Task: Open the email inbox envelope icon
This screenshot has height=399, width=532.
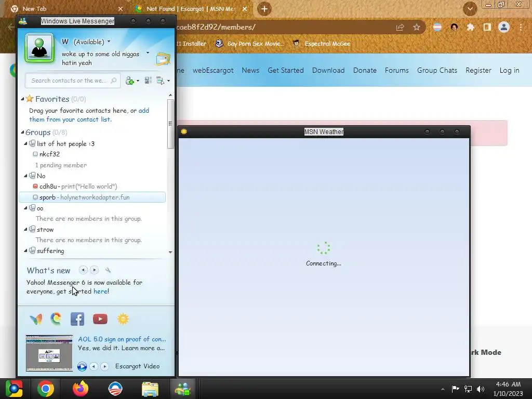Action: click(163, 59)
